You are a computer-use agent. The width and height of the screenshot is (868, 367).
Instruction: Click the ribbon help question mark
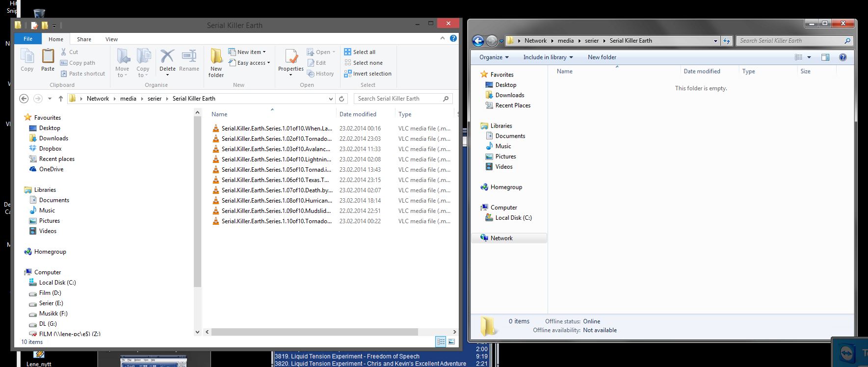453,38
